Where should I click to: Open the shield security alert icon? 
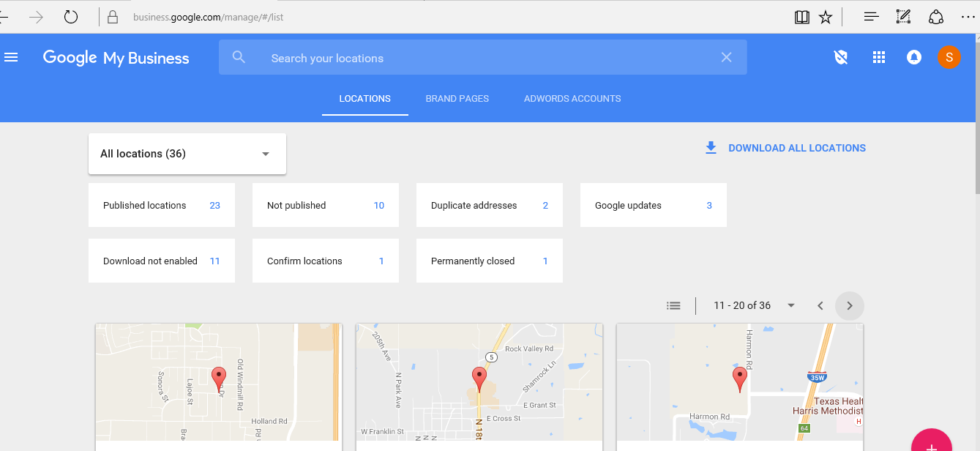pyautogui.click(x=841, y=57)
